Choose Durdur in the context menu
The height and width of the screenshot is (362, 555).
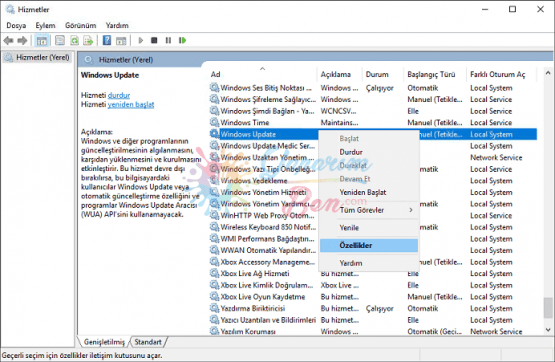point(368,152)
